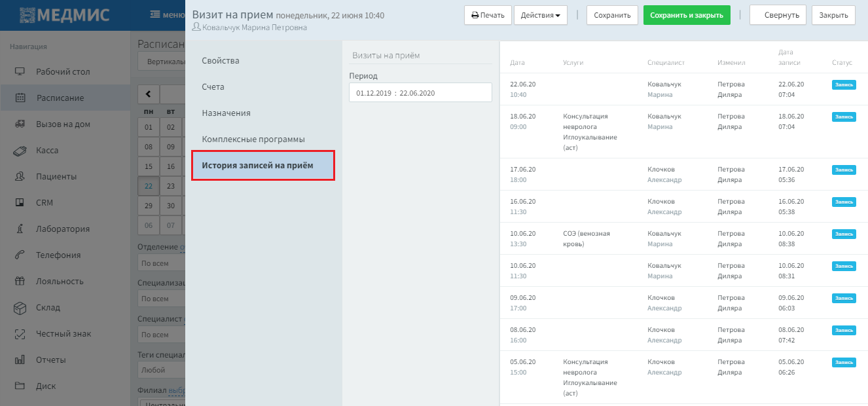868x406 pixels.
Task: Select История записей на приём tab
Action: pyautogui.click(x=263, y=166)
